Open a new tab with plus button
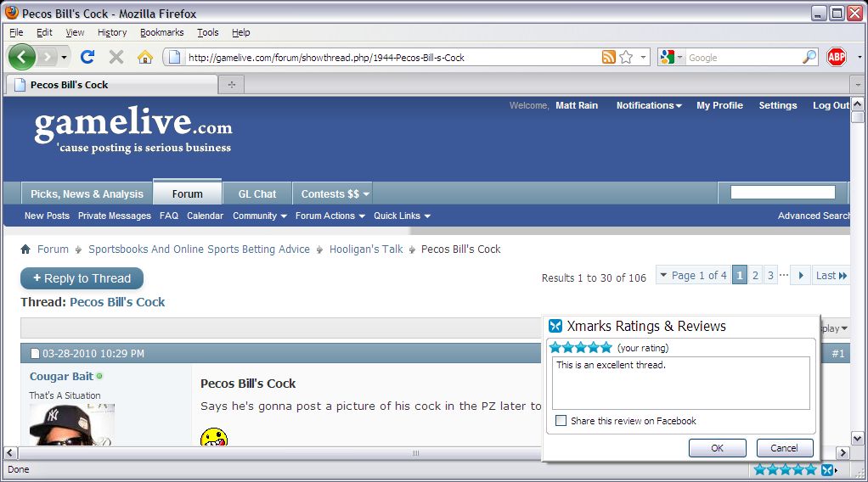This screenshot has width=868, height=482. point(231,85)
